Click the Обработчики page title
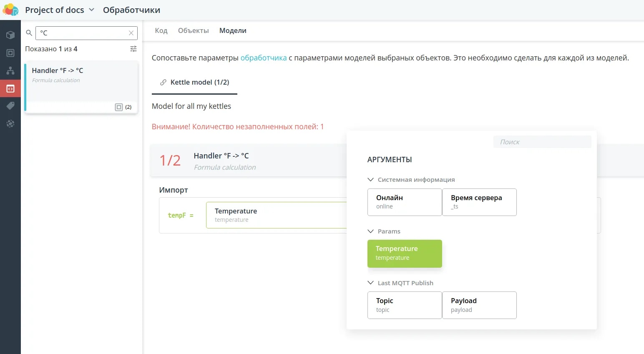The height and width of the screenshot is (354, 644). 131,10
